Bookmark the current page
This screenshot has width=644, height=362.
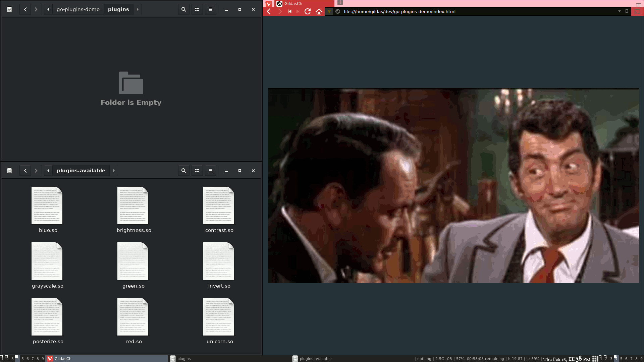[627, 11]
